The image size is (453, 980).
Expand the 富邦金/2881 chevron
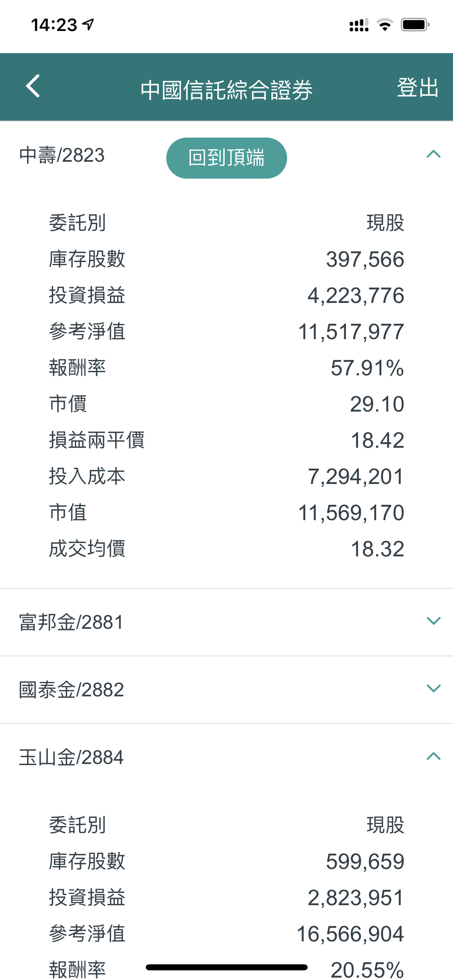(433, 621)
